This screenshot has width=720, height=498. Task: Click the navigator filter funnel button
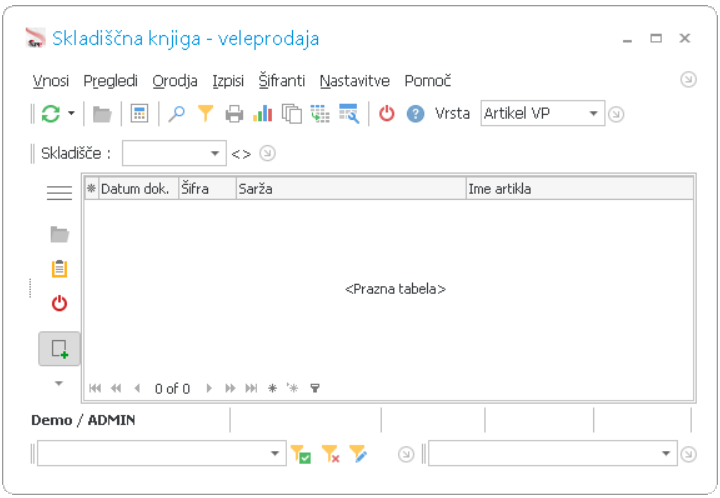(315, 388)
